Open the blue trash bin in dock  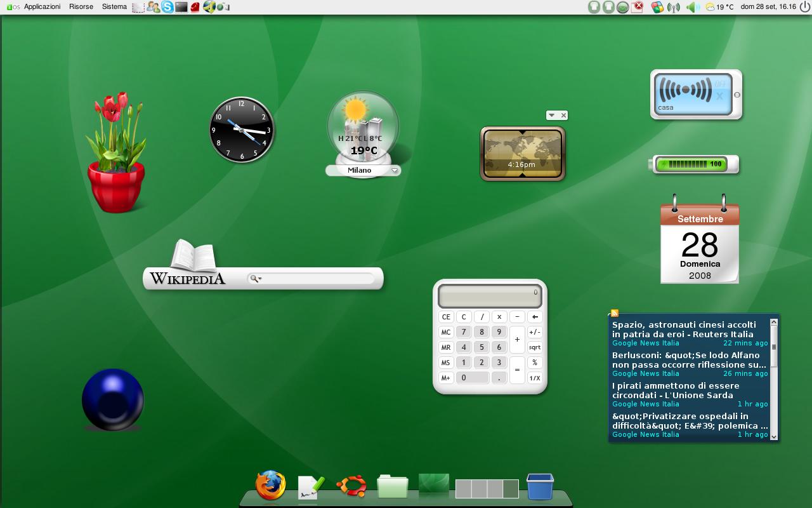540,486
